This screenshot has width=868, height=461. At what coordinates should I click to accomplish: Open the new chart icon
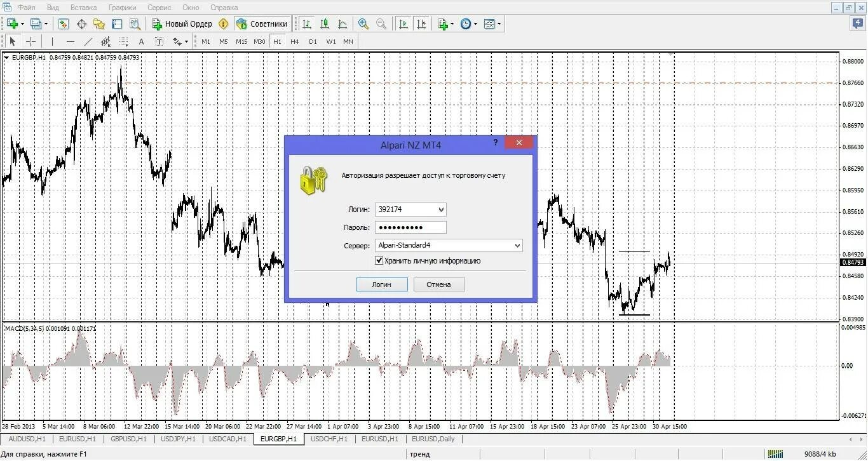coord(11,23)
